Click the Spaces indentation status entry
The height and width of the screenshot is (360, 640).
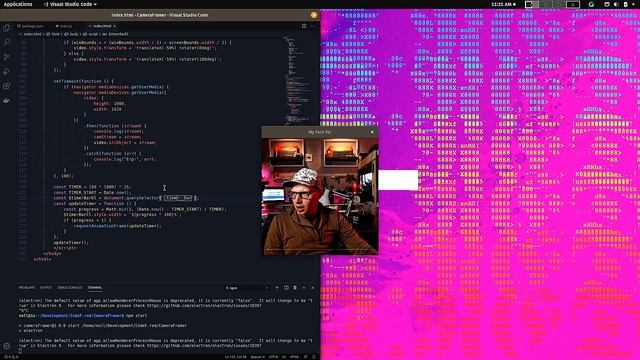point(257,357)
